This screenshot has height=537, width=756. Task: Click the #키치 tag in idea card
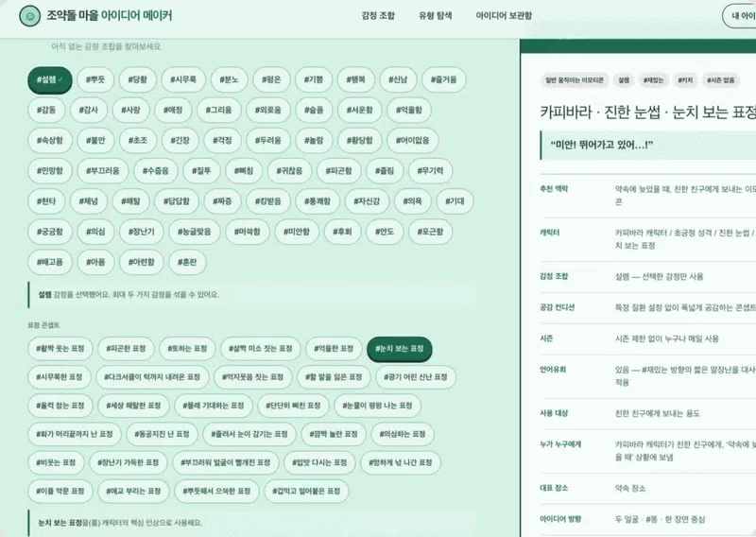click(684, 80)
